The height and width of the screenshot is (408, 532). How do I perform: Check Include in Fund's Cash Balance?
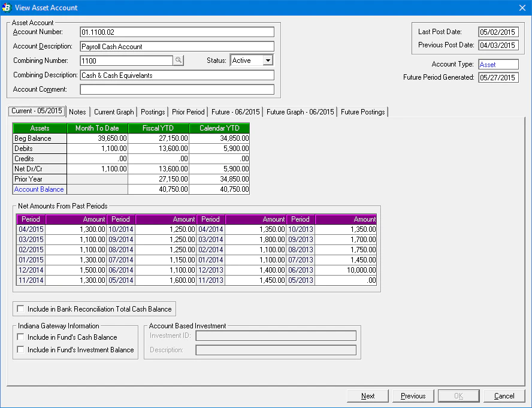(x=21, y=337)
